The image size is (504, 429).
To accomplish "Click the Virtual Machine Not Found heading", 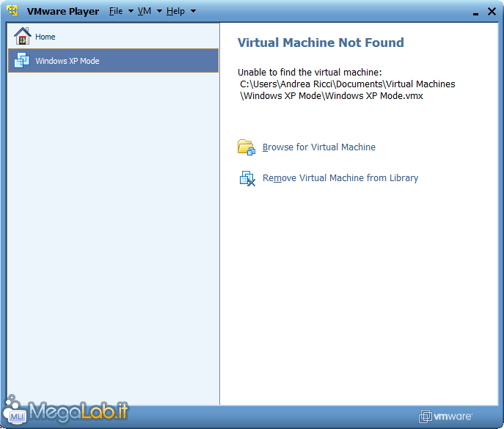I will pyautogui.click(x=321, y=43).
